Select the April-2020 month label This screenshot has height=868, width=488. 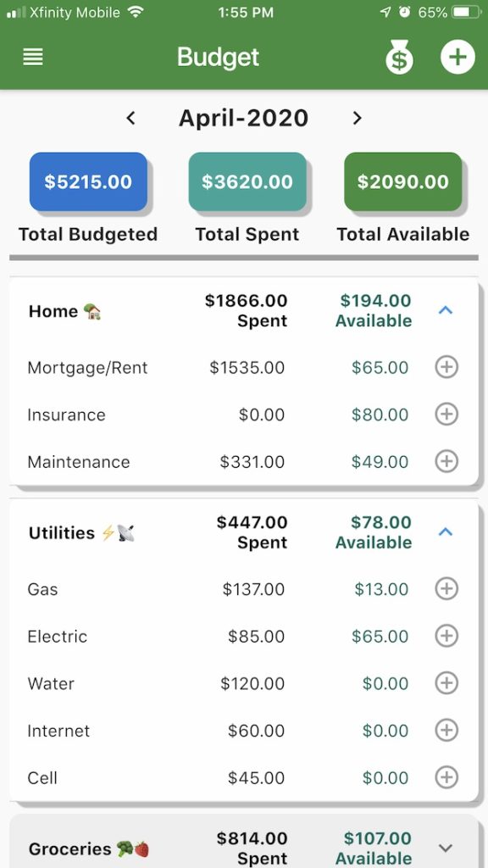pyautogui.click(x=243, y=118)
